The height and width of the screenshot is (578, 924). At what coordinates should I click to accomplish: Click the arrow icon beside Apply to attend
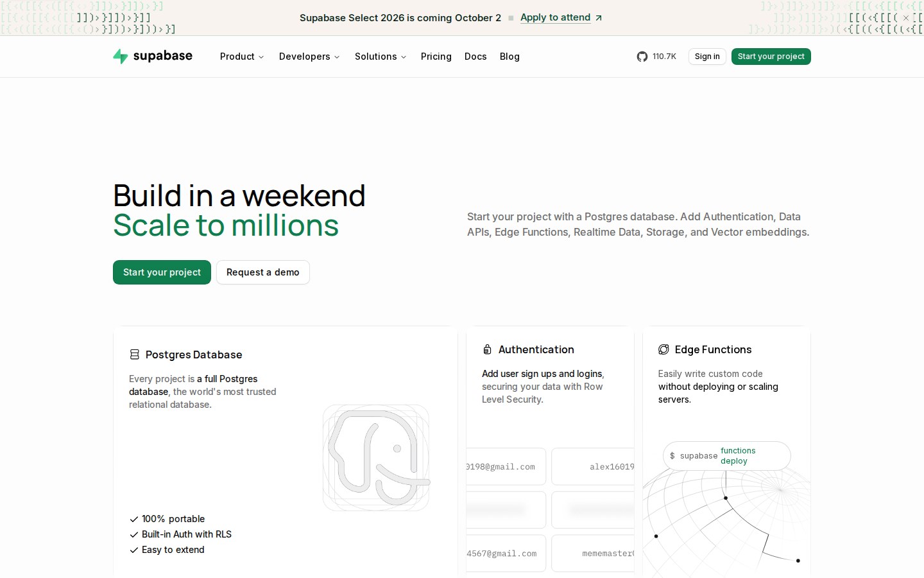(x=599, y=18)
